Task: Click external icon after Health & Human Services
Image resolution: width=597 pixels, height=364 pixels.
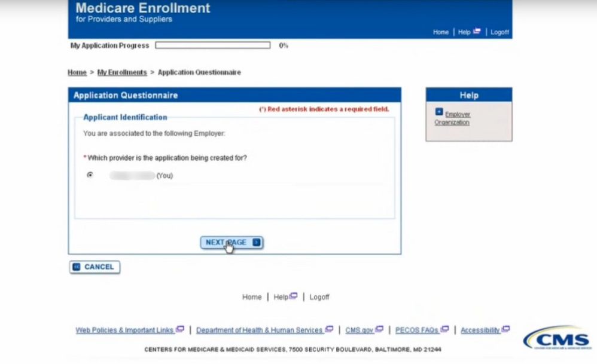Action: coord(330,329)
